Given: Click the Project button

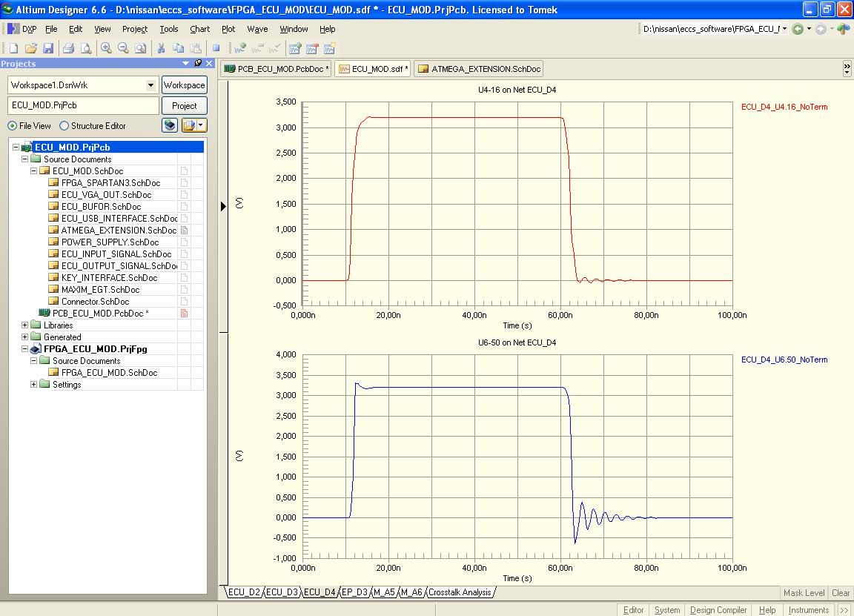Looking at the screenshot, I should tap(185, 105).
